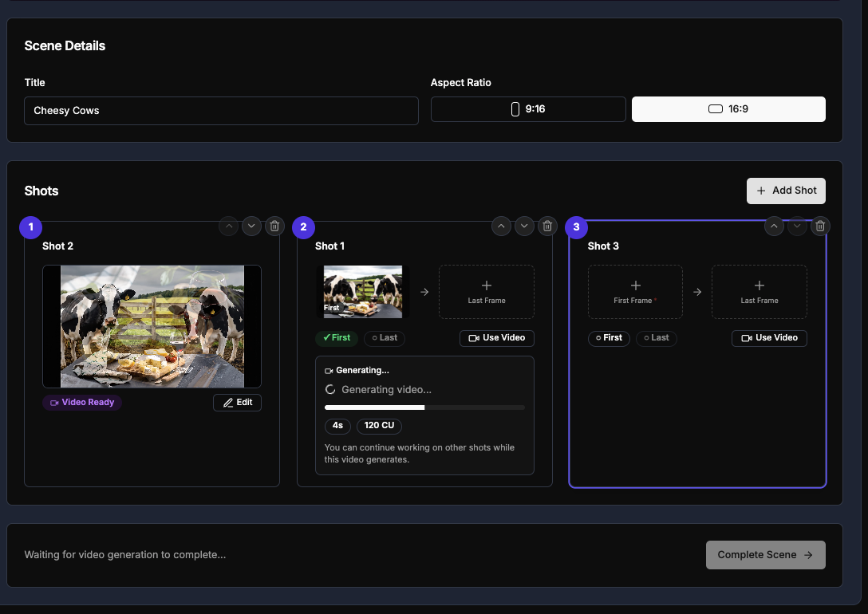Image resolution: width=868 pixels, height=614 pixels.
Task: Move Shot 1 card up
Action: (x=501, y=226)
